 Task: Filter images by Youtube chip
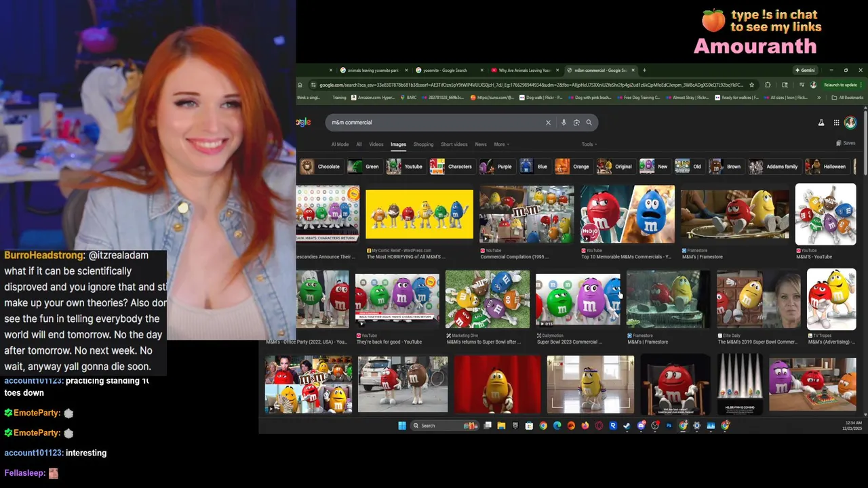(x=405, y=167)
